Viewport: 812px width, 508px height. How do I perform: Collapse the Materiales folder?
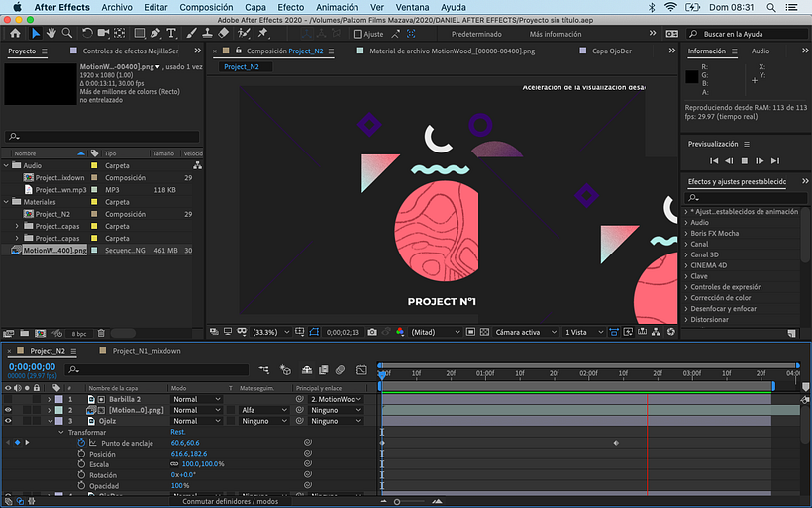6,202
